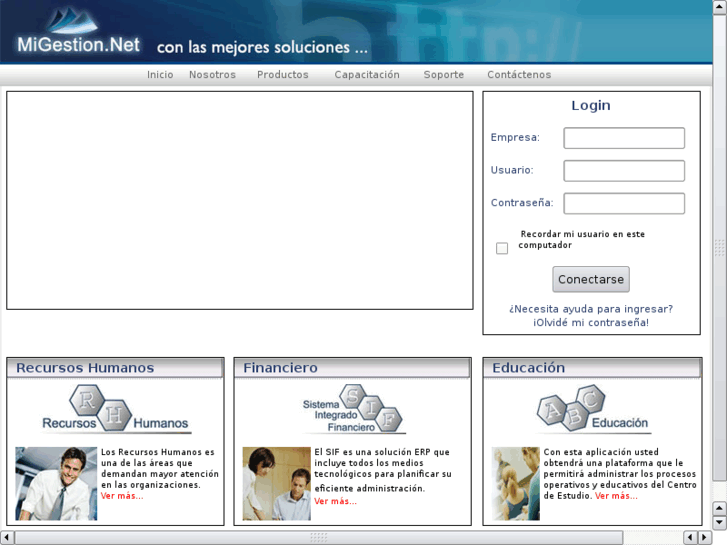Select the Financiero panel heading

pos(281,368)
